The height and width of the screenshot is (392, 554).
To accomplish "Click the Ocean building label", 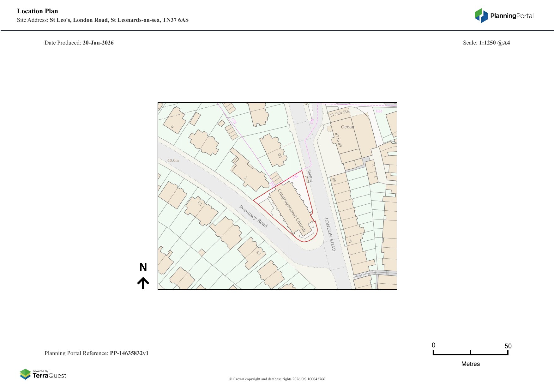I will pos(347,127).
